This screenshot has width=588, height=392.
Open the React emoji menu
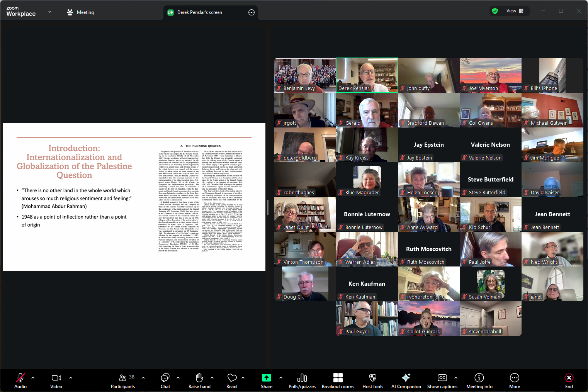[x=232, y=378]
